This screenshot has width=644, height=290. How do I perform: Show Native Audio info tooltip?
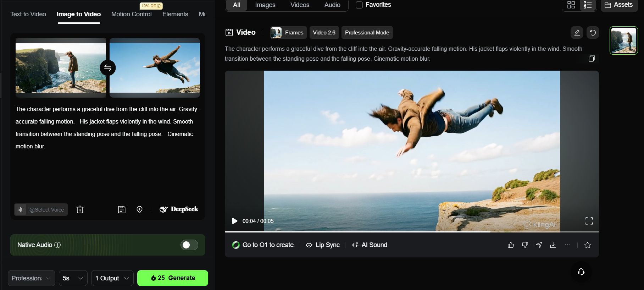(57, 245)
